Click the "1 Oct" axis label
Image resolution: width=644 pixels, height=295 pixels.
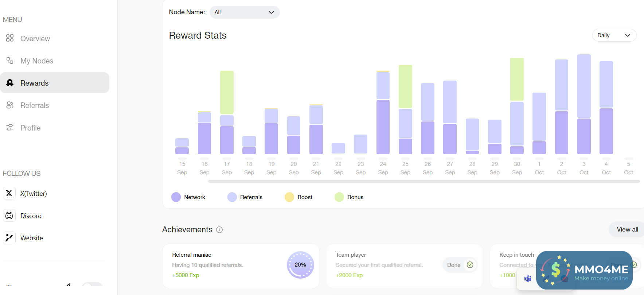[539, 168]
